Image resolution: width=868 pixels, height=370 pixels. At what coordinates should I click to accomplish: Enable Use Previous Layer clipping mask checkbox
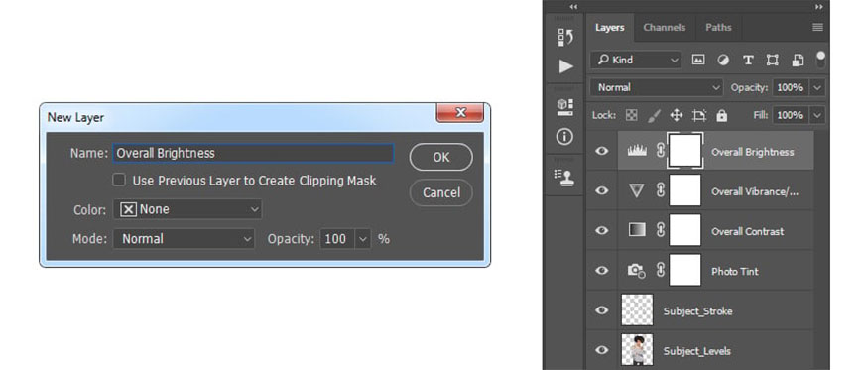118,180
